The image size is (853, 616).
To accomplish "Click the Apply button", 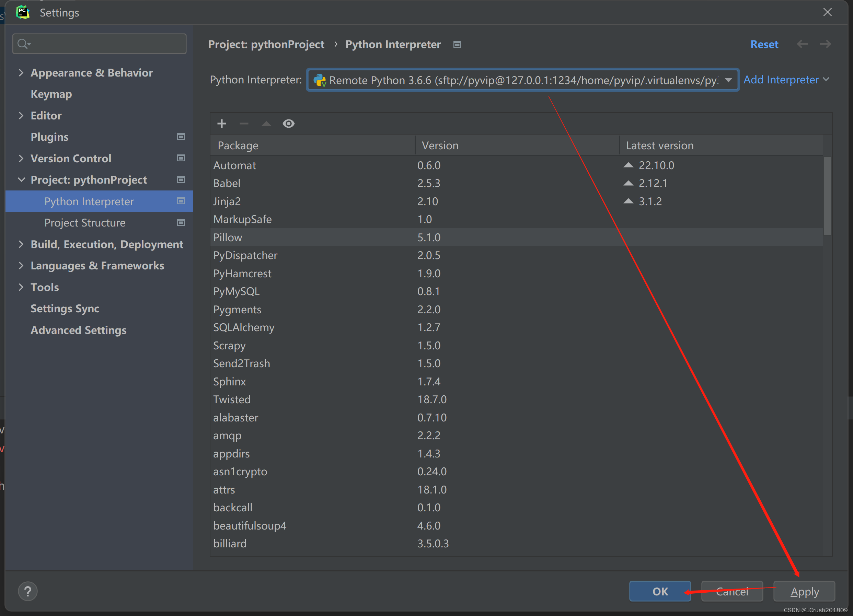I will point(803,590).
